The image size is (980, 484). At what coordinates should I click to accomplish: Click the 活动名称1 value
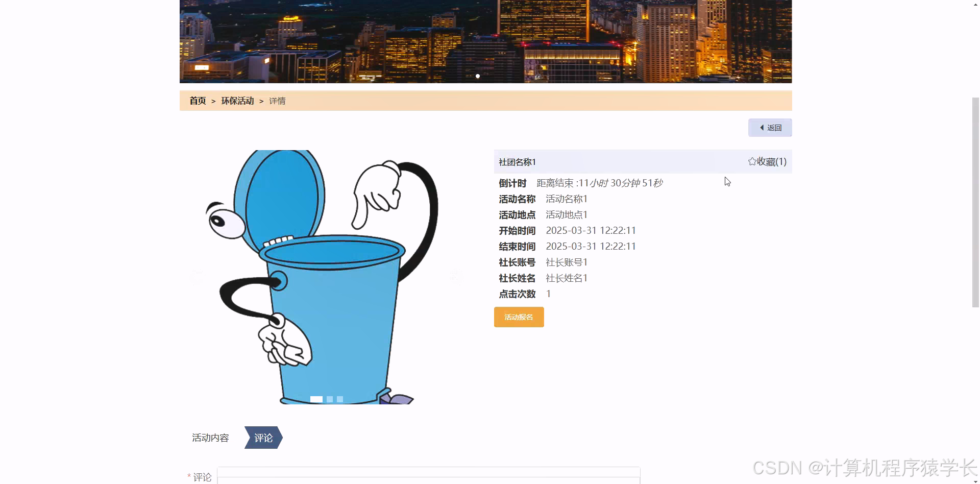tap(567, 199)
